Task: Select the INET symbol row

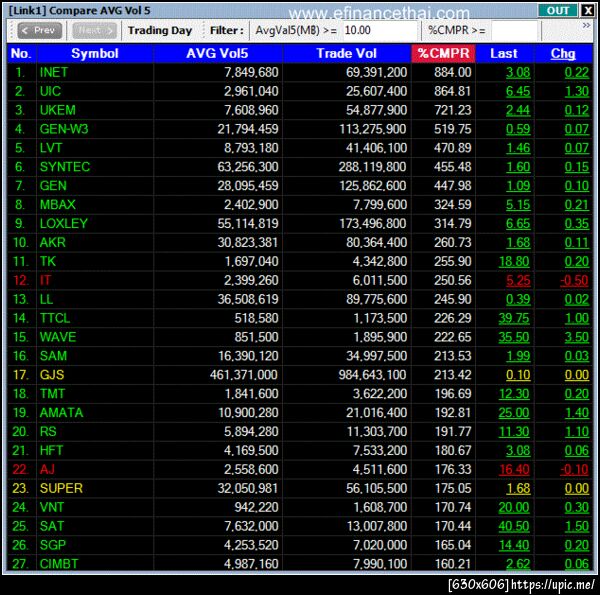Action: coord(300,72)
